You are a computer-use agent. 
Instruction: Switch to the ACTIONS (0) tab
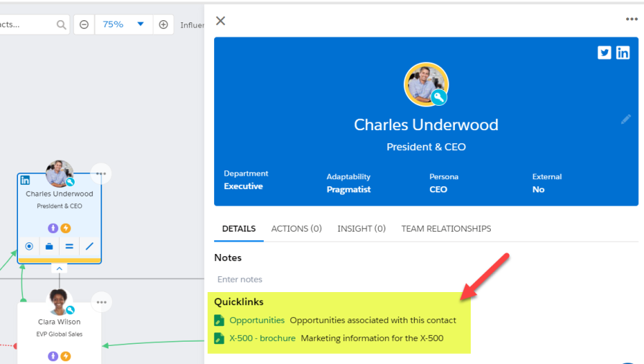click(x=297, y=229)
